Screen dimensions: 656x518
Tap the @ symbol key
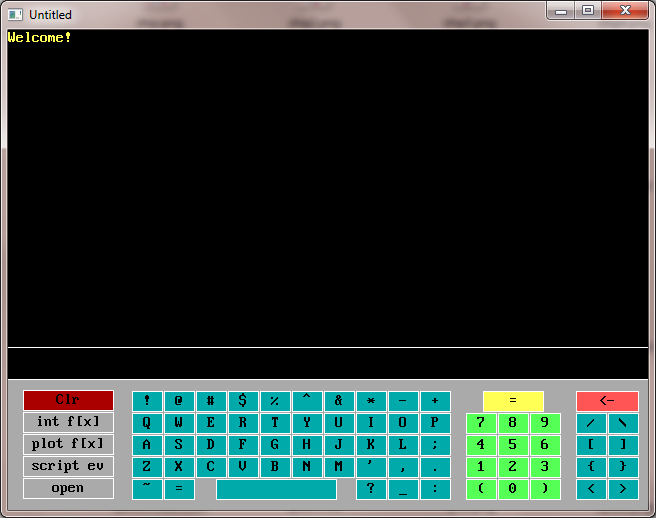click(x=179, y=401)
